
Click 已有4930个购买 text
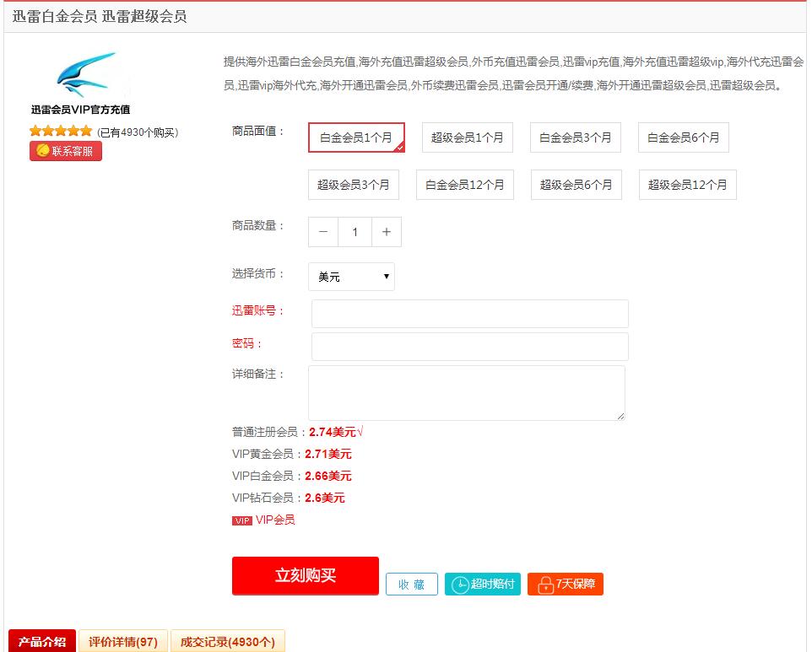138,132
